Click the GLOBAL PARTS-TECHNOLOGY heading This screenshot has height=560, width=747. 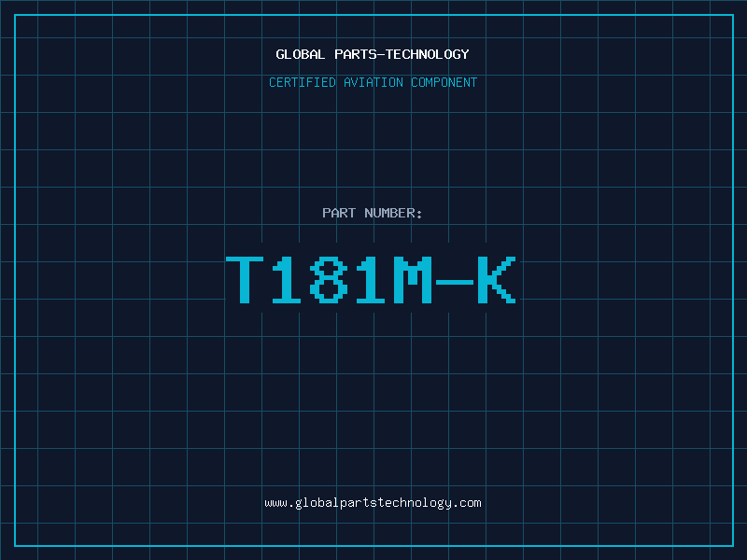373,54
